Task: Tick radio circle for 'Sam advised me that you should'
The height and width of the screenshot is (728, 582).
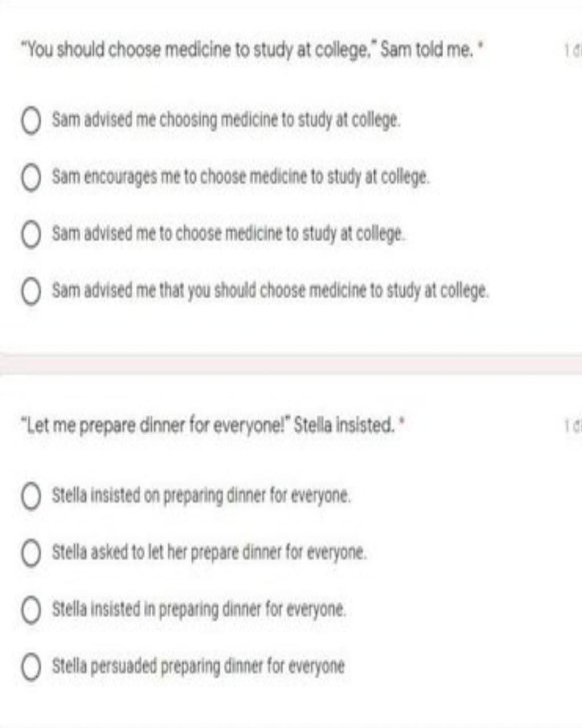Action: point(31,292)
